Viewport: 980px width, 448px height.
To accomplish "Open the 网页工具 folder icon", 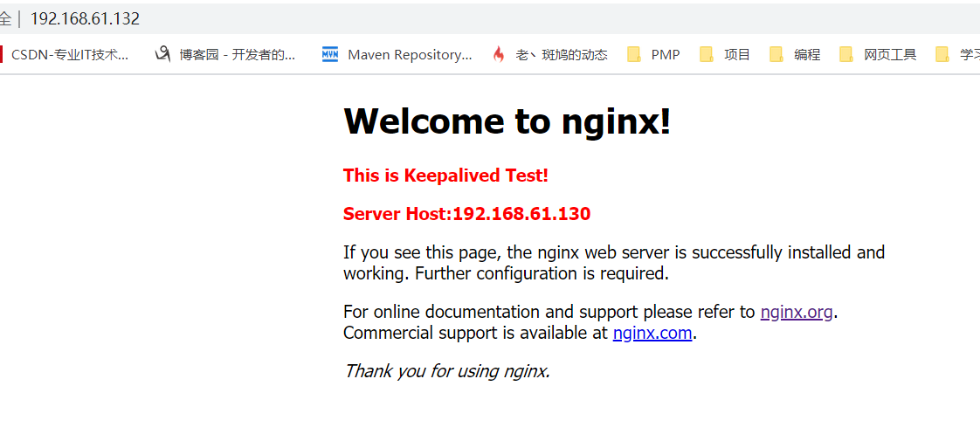I will point(847,54).
